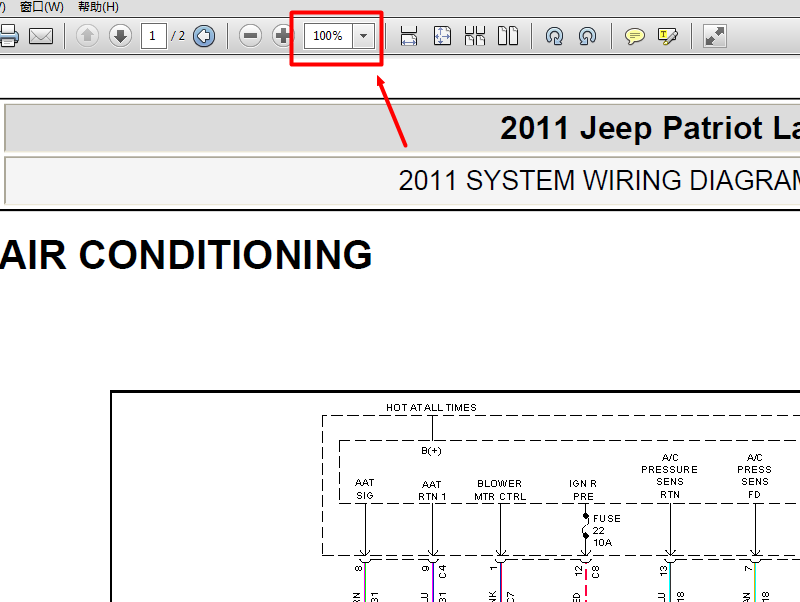Zoom in with the plus button
Image resolution: width=800 pixels, height=602 pixels.
coord(282,36)
